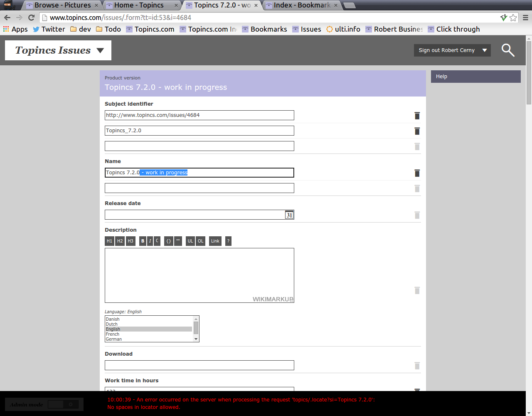The width and height of the screenshot is (532, 416).
Task: Expand the Topincs Issues dropdown menu
Action: coord(100,50)
